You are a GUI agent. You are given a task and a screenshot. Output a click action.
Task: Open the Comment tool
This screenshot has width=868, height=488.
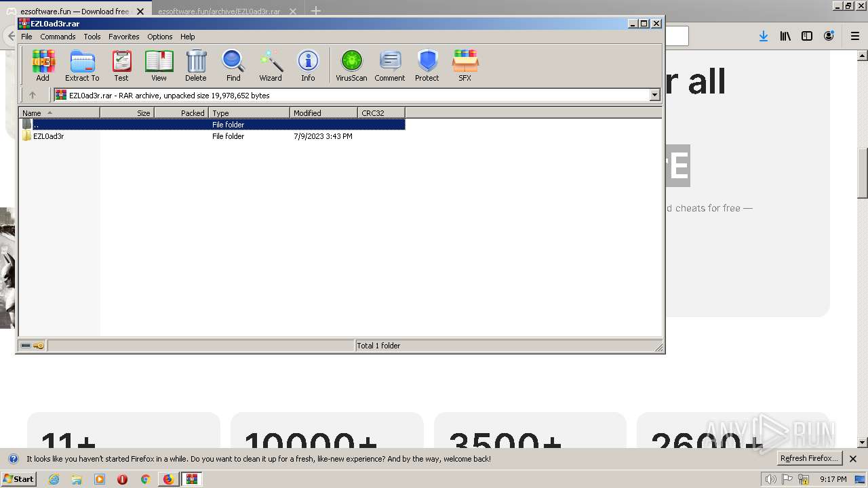pos(390,66)
